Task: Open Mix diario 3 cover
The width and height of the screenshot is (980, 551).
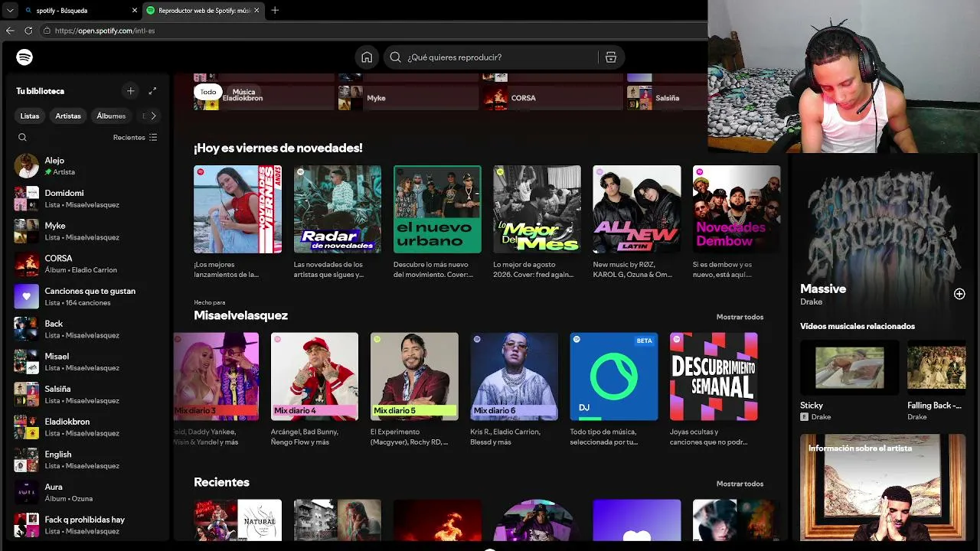Action: [216, 377]
